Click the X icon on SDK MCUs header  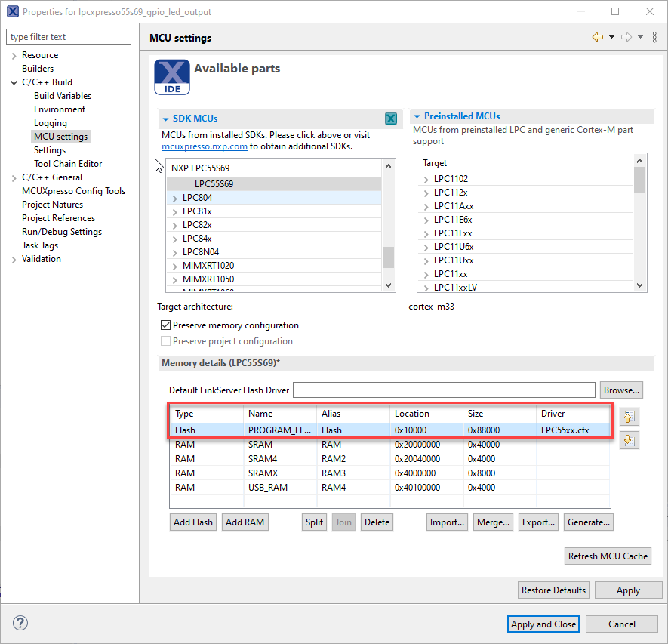tap(390, 119)
